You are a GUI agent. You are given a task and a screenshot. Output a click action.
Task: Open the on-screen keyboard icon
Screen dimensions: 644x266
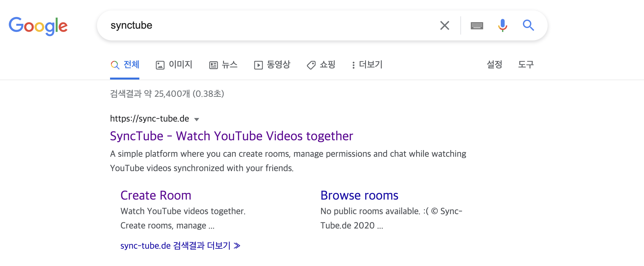[x=477, y=25]
